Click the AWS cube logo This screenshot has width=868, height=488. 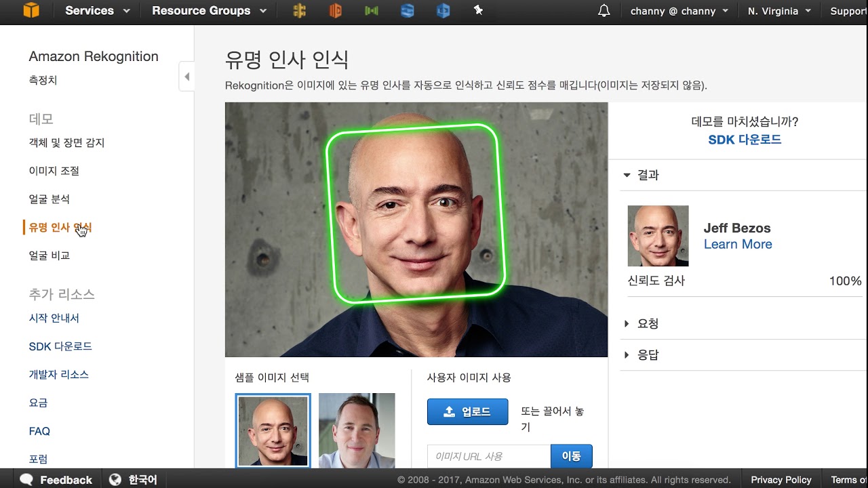click(30, 10)
